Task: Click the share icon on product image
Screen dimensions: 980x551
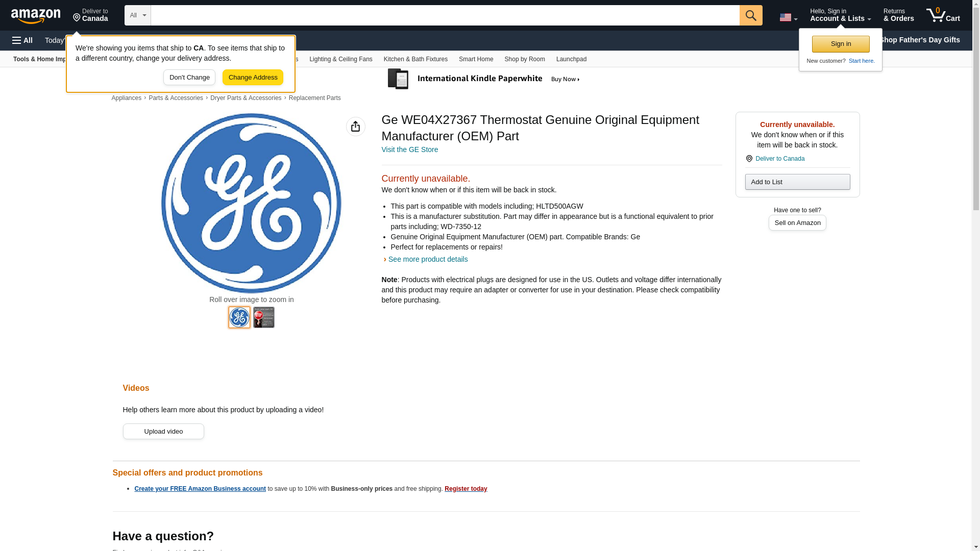Action: coord(355,127)
